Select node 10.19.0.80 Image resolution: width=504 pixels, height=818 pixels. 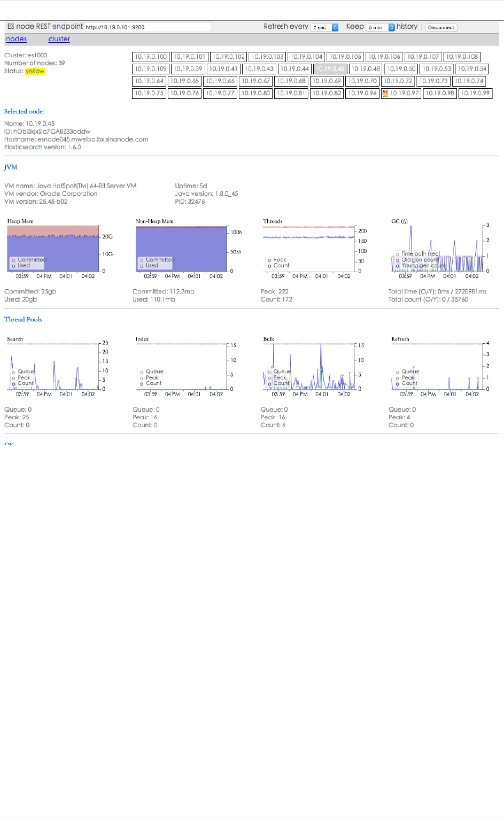[x=255, y=93]
